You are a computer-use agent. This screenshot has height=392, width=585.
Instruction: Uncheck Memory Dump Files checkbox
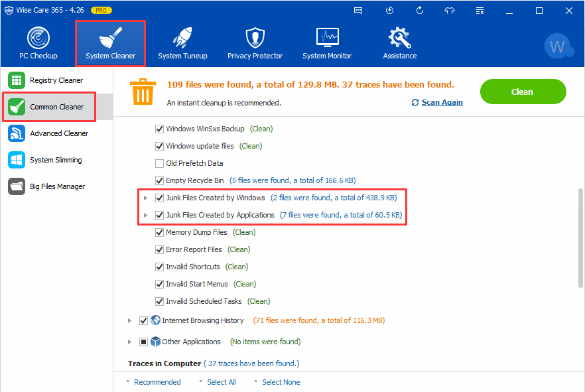(x=159, y=232)
